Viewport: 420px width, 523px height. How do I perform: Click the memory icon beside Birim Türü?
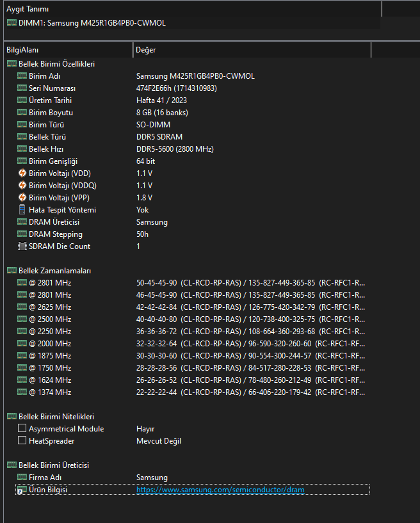point(22,124)
